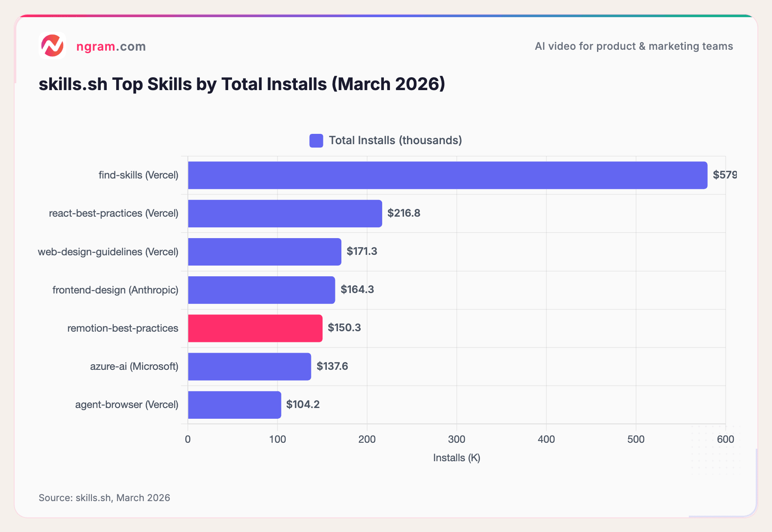
Task: Click the web-design-guidelines bar
Action: (264, 252)
